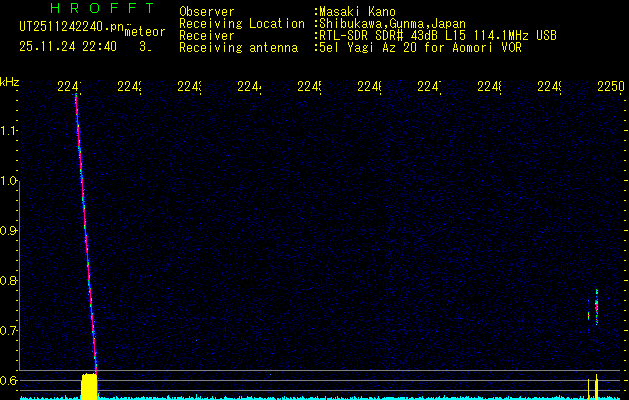Click frequency axis value 1.0
Image resolution: width=629 pixels, height=400 pixels.
[8, 181]
